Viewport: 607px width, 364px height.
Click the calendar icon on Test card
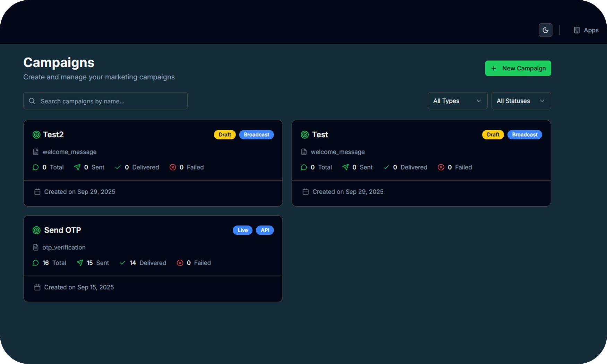305,192
